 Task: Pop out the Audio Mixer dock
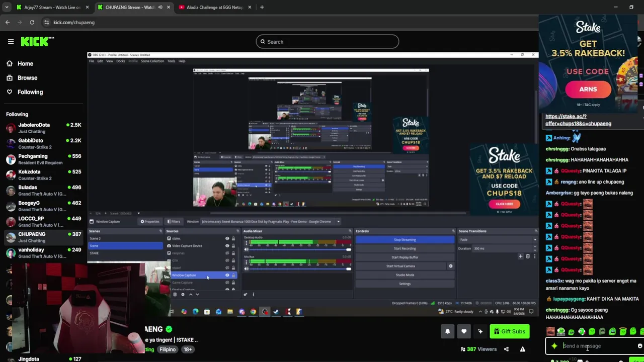pos(350,231)
